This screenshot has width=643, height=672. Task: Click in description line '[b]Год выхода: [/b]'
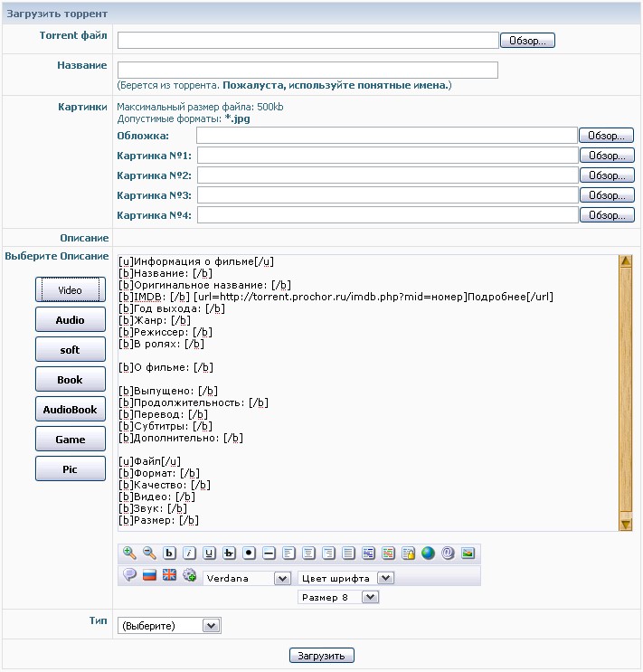tap(172, 308)
